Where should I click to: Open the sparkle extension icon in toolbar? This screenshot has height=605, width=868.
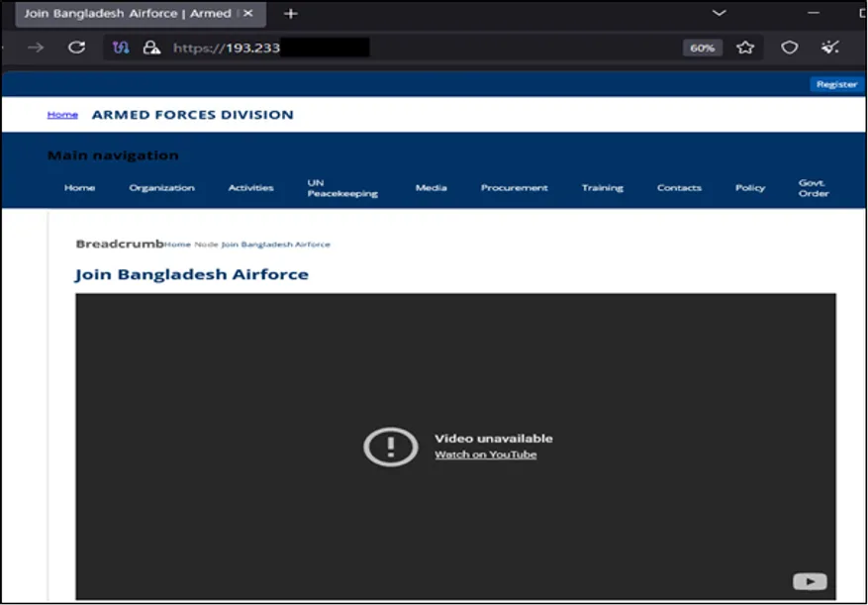click(x=829, y=48)
